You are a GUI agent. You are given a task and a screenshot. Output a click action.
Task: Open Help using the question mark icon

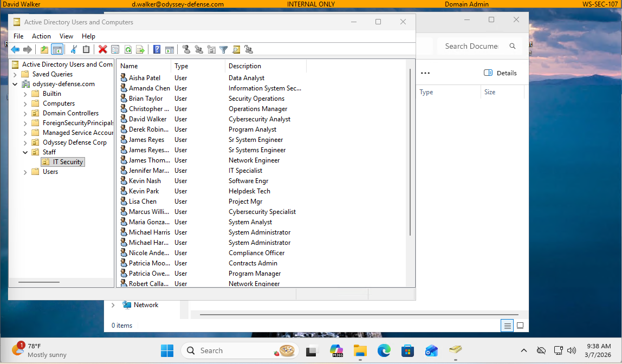click(x=156, y=49)
